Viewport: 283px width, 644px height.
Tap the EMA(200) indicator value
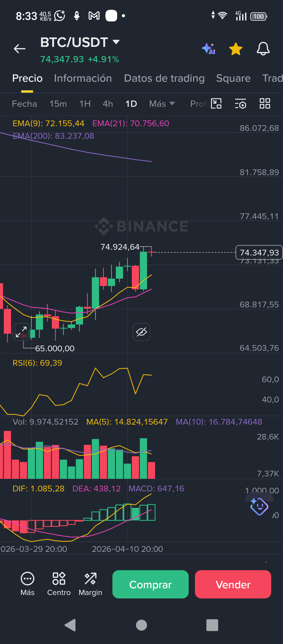[x=53, y=136]
